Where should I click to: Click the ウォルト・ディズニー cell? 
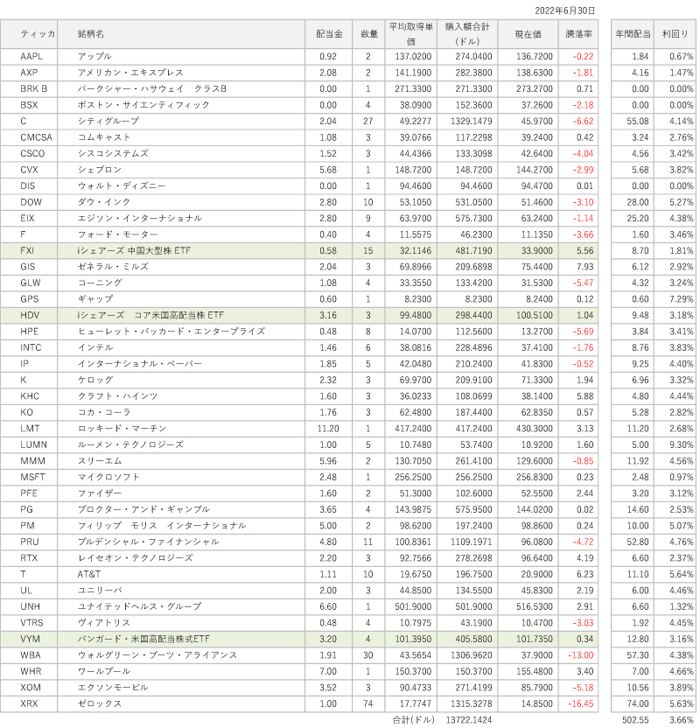pos(181,186)
